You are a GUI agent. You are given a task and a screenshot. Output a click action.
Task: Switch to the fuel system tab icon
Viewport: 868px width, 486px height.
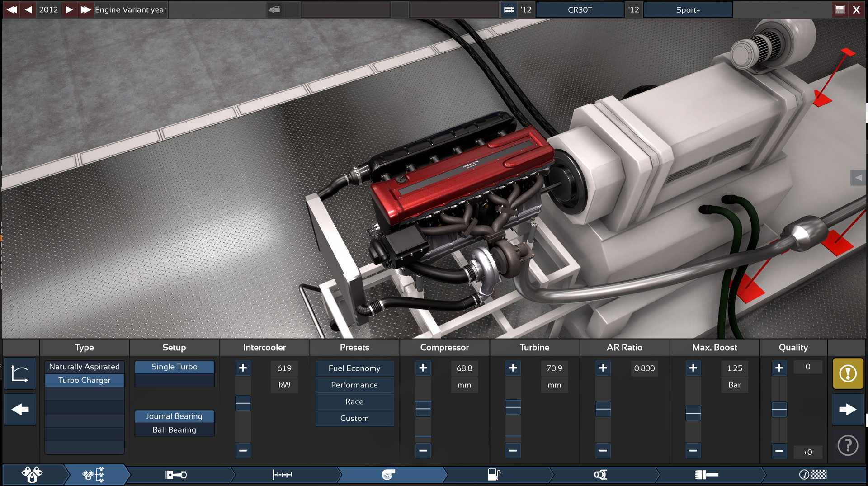494,475
